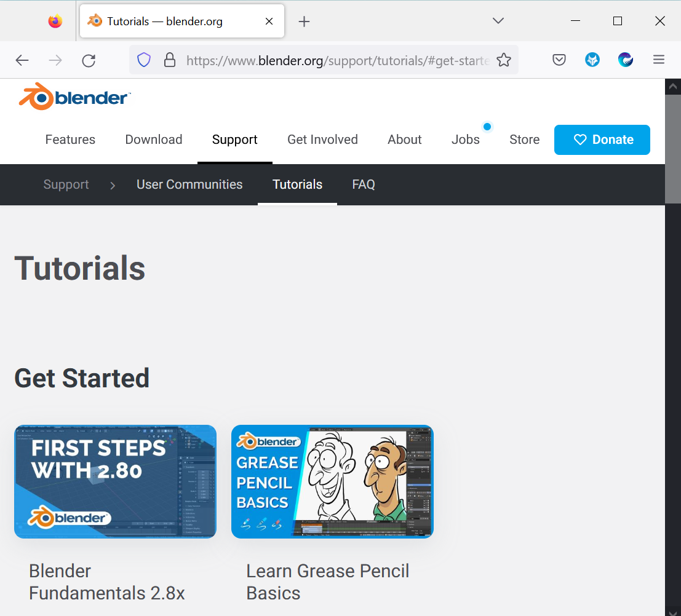Open the Blender Fundamentals 2.8x link
Image resolution: width=681 pixels, height=616 pixels.
[106, 582]
